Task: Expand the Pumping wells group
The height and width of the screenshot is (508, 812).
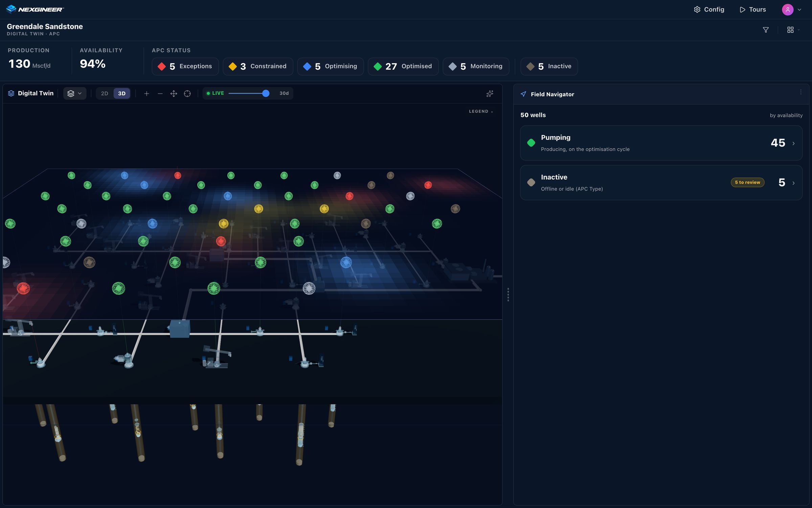Action: [x=661, y=143]
